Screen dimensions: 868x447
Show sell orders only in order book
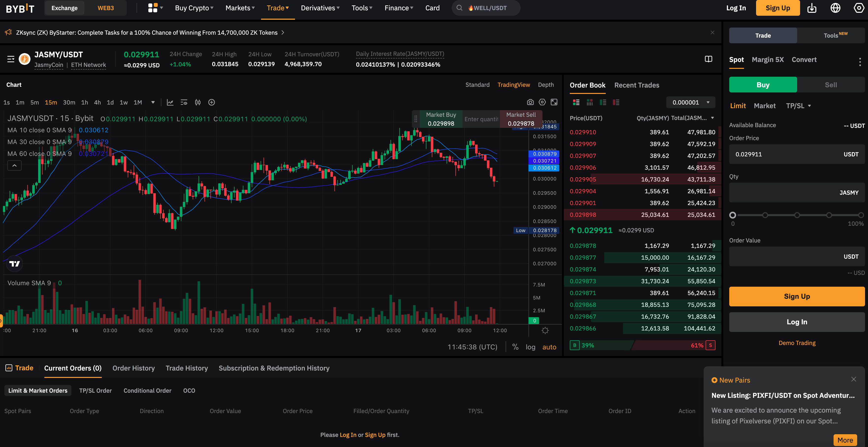click(616, 102)
